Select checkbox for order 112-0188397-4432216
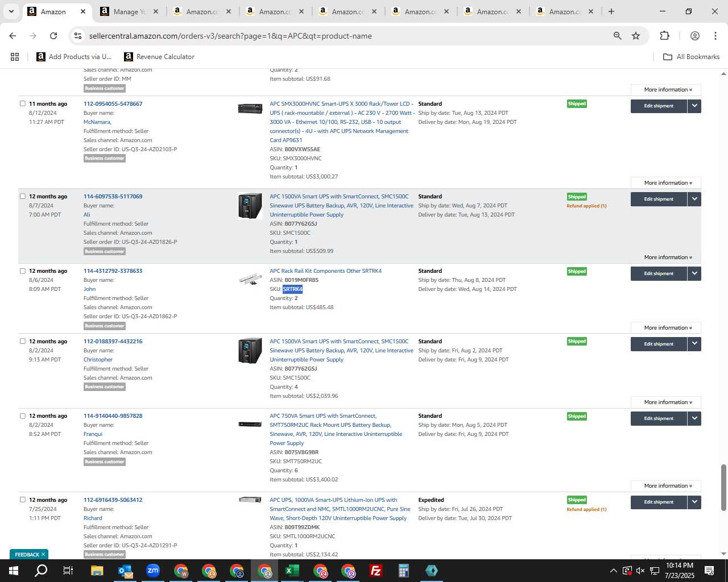Screen dimensions: 728x582 click(x=23, y=341)
